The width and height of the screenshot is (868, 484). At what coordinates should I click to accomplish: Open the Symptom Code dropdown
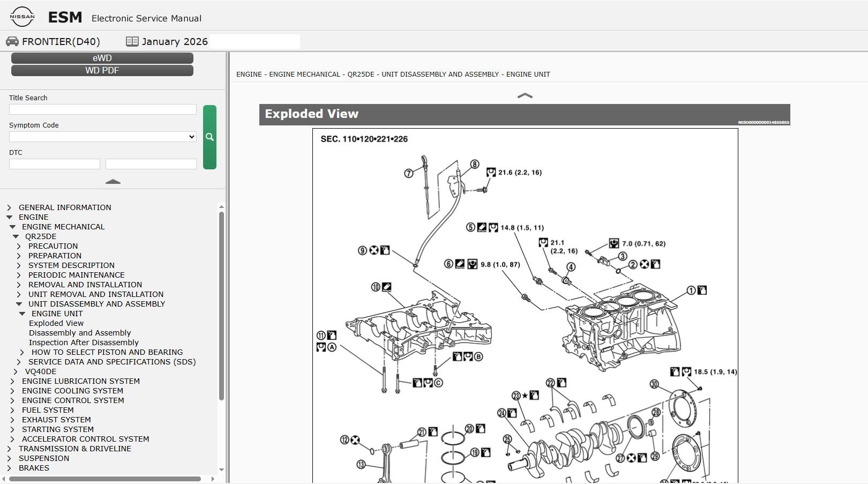pyautogui.click(x=103, y=137)
